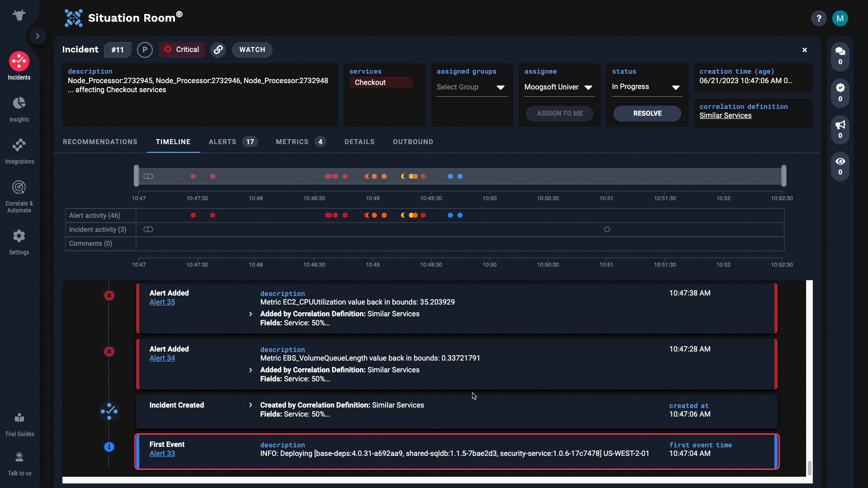Click the 10:47:38 AM timestamp
The height and width of the screenshot is (488, 868).
tap(690, 293)
